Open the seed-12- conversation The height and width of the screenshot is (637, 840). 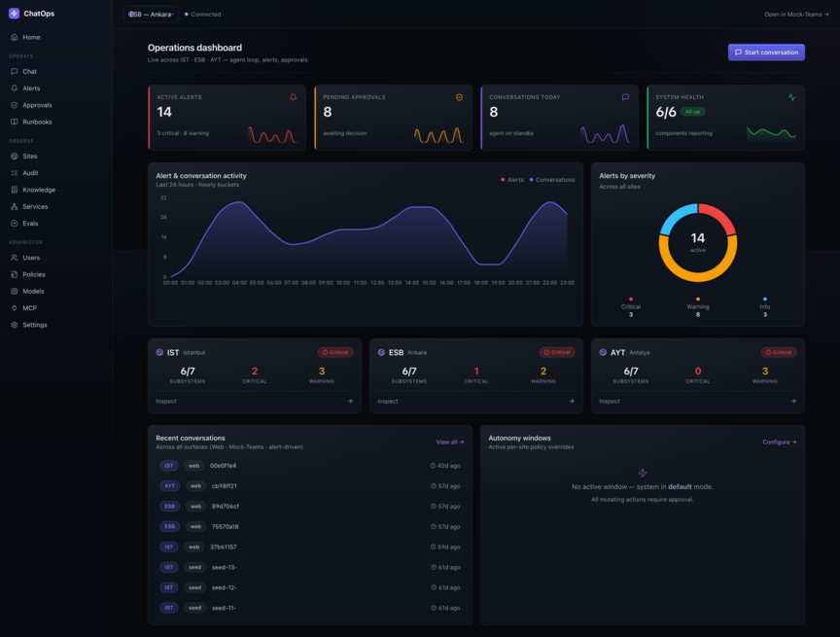click(310, 588)
